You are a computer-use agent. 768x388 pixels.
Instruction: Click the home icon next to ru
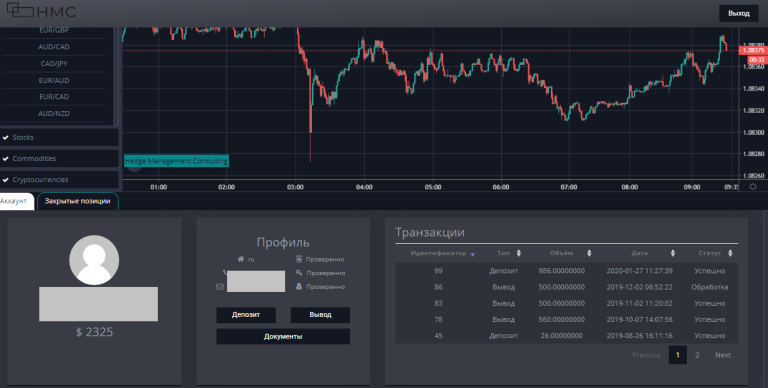(x=240, y=259)
